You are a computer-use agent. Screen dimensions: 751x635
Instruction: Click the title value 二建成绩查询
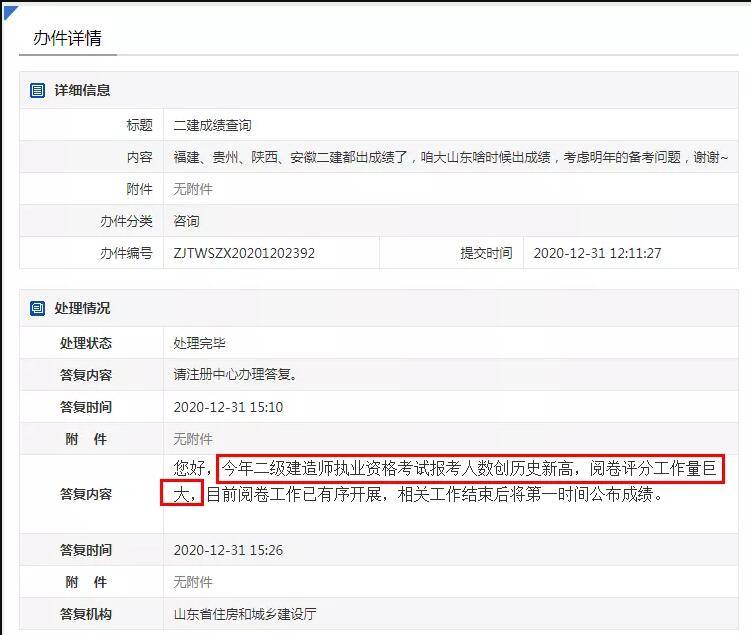[212, 125]
